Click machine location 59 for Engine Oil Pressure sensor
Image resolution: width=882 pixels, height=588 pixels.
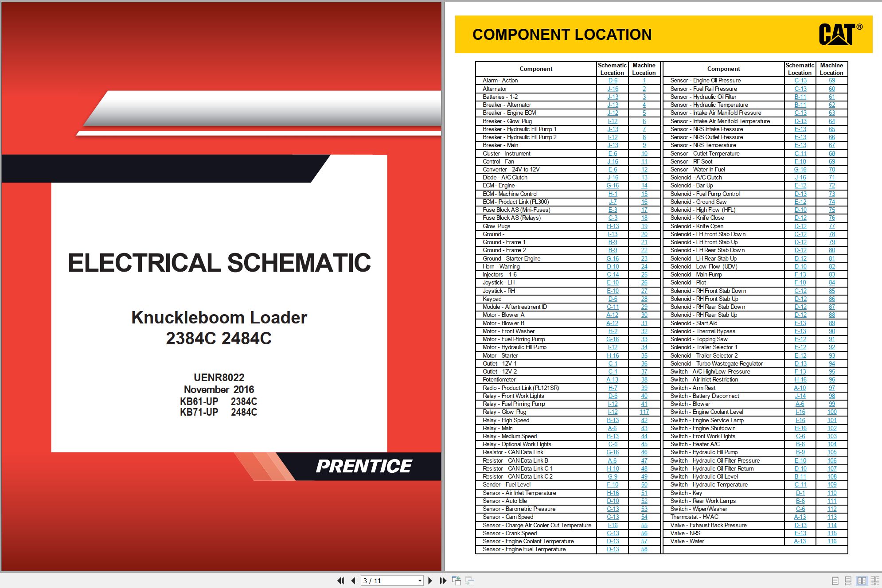coord(832,81)
